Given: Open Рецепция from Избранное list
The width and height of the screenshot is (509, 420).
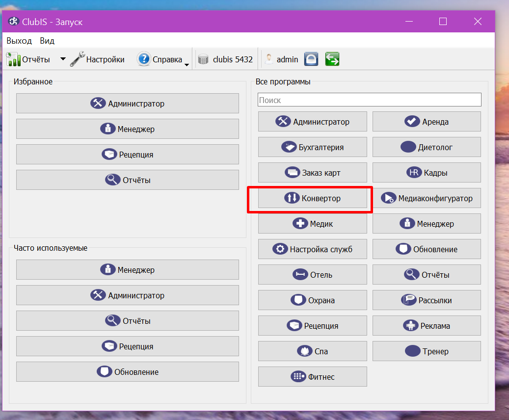Looking at the screenshot, I should click(x=128, y=155).
